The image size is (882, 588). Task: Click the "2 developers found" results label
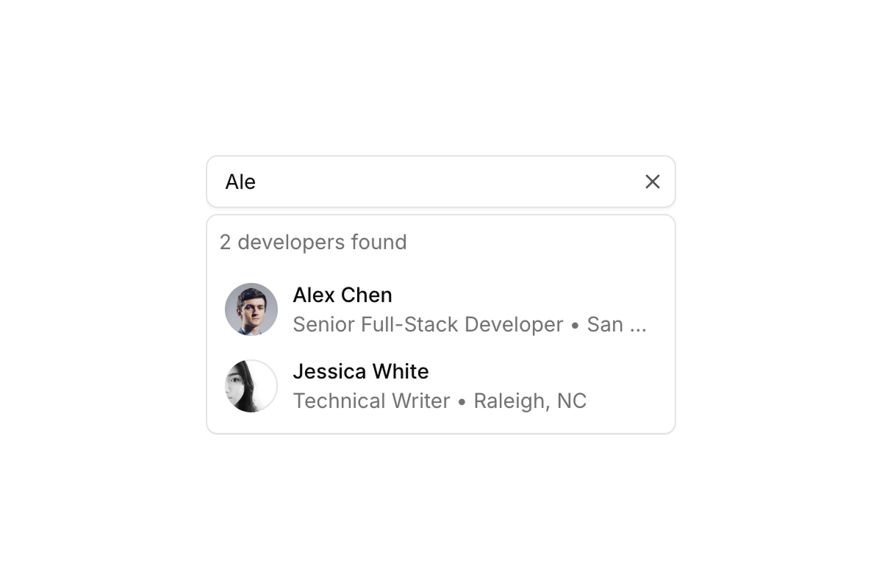(x=313, y=242)
